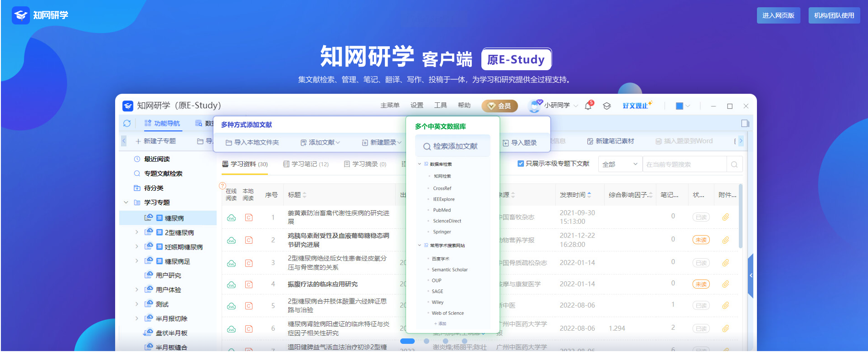Click 导入本地文件夹 button
The width and height of the screenshot is (868, 352).
[x=252, y=143]
